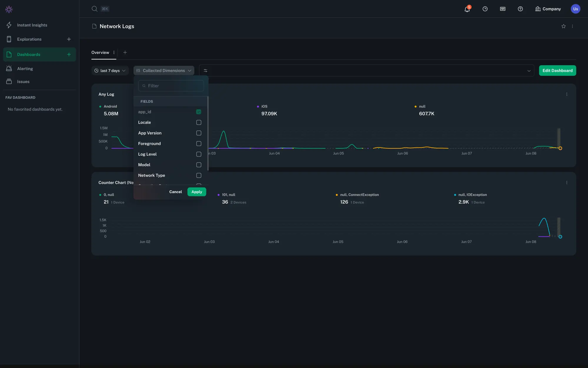Click the app logo in the sidebar
This screenshot has width=588, height=368.
(9, 9)
